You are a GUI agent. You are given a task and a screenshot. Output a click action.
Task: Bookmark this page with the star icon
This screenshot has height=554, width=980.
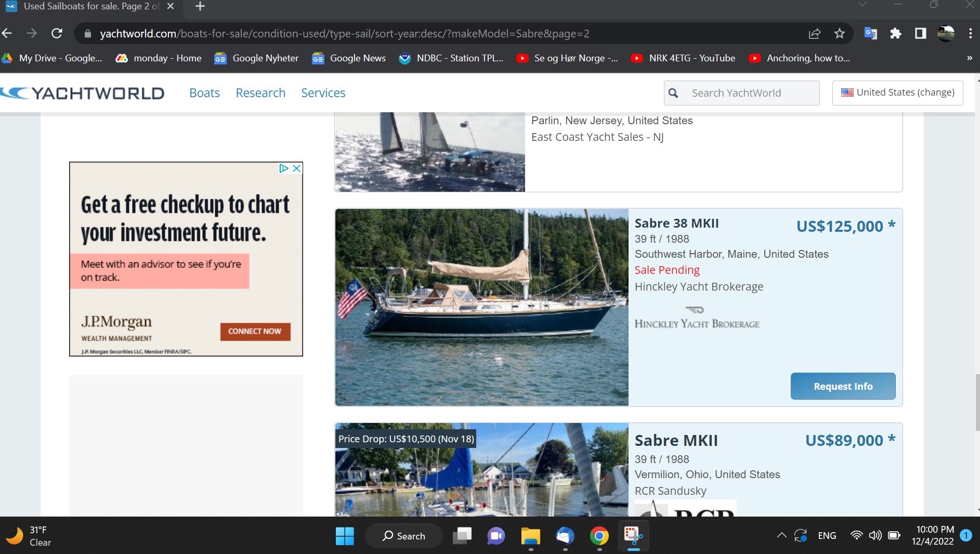point(839,34)
